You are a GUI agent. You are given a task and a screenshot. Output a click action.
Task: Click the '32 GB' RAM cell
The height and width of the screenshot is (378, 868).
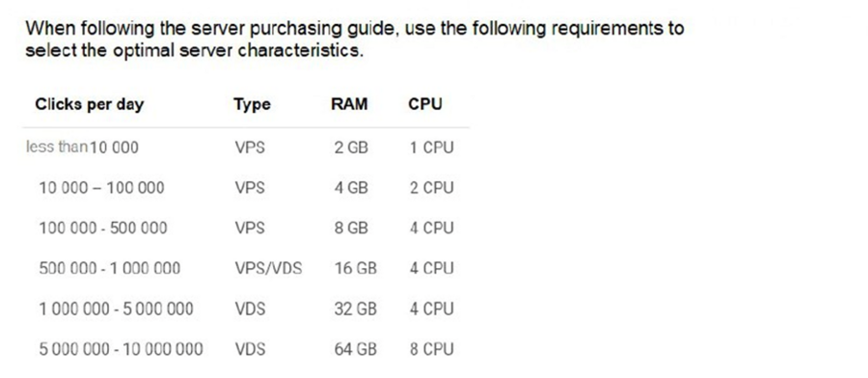[x=355, y=309]
